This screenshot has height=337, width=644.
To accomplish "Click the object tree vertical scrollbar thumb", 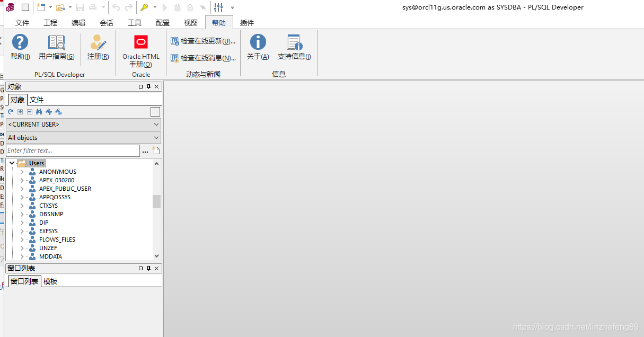I will (156, 201).
